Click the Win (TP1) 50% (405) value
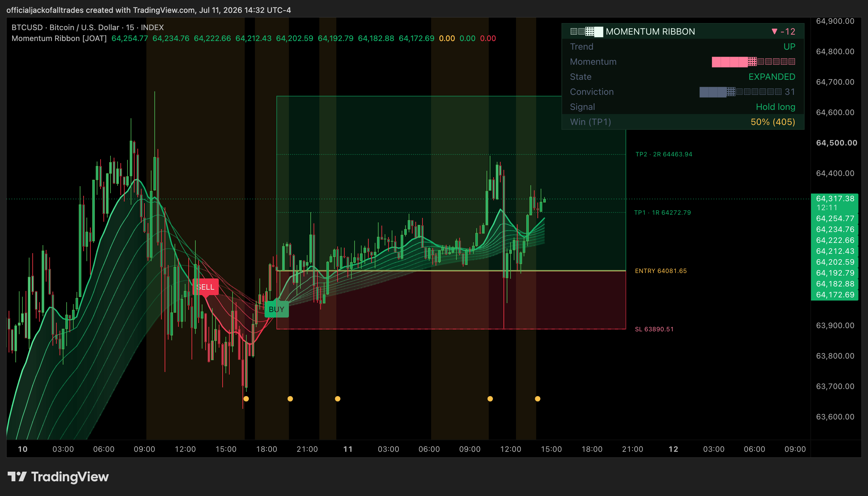Screen dimensions: 868x496 773,122
